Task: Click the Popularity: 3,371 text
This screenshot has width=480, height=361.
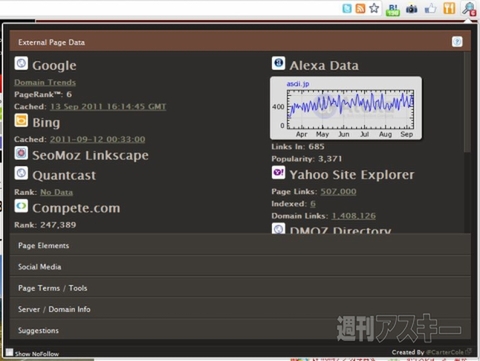Action: (x=307, y=159)
